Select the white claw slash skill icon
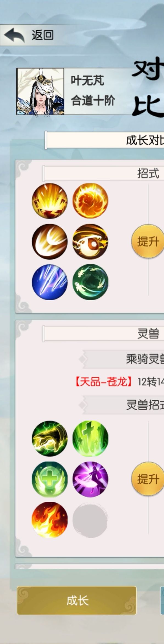 49,242
